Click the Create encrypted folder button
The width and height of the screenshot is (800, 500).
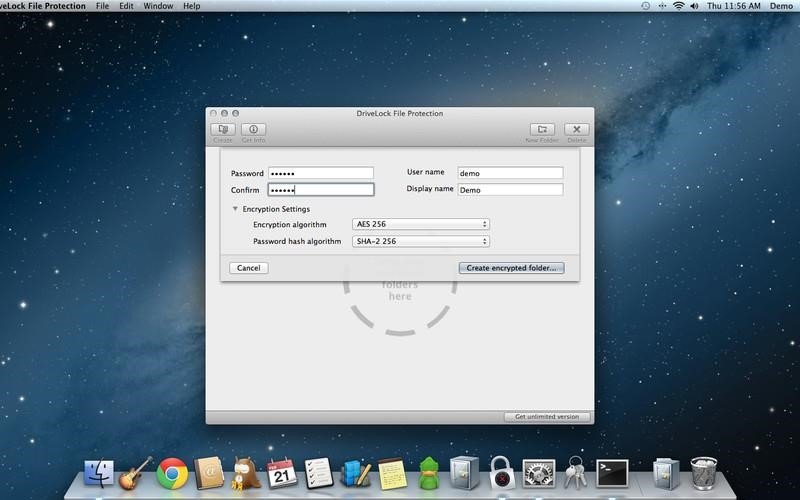pyautogui.click(x=511, y=268)
